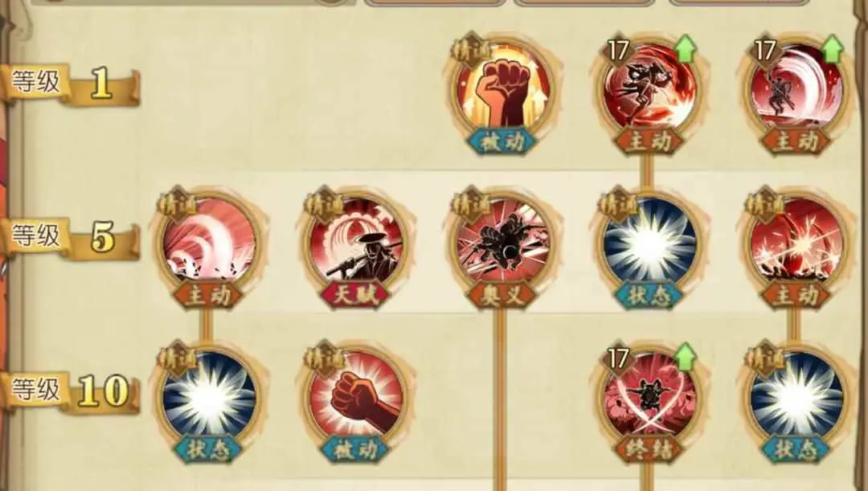Screen dimensions: 868x491
Task: Open the first level 17 active skill at level 1
Action: coord(650,92)
